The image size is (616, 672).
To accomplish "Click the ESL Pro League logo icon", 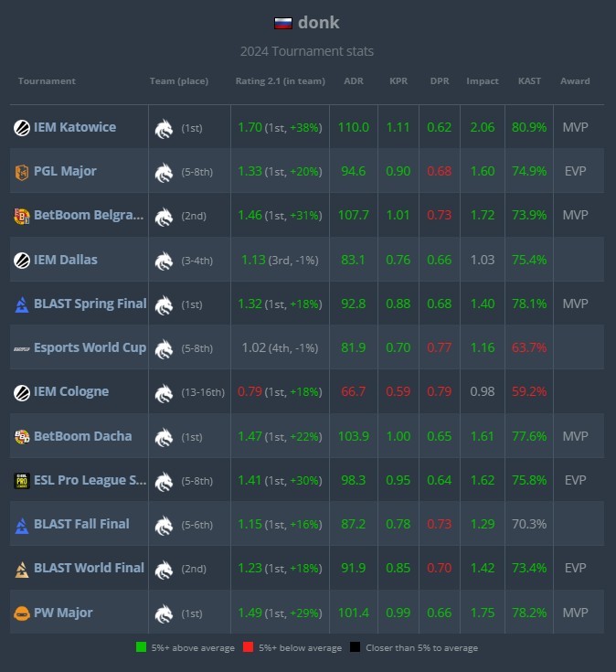I will point(22,481).
